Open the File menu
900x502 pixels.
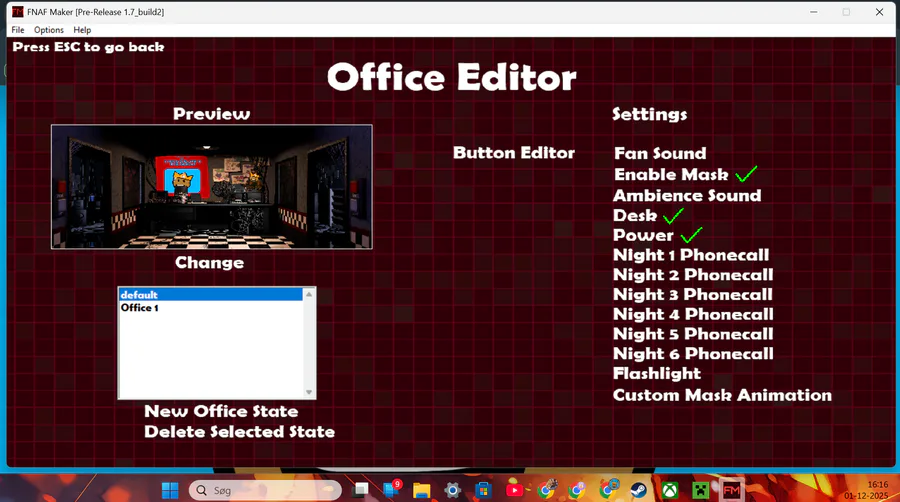coord(18,30)
